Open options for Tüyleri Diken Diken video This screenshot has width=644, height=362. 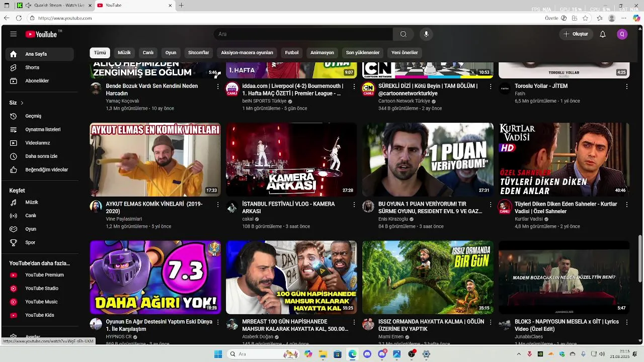(627, 205)
